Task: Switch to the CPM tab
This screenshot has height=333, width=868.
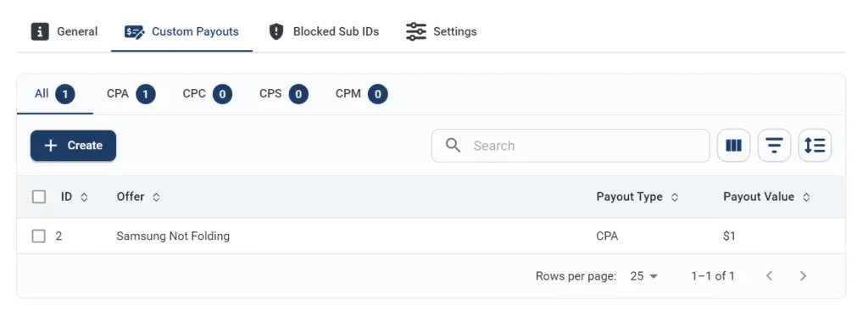Action: pos(361,94)
